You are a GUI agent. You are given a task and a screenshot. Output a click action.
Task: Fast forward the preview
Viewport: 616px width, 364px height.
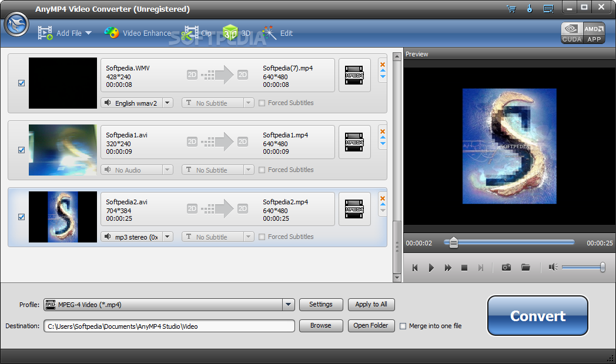point(448,268)
